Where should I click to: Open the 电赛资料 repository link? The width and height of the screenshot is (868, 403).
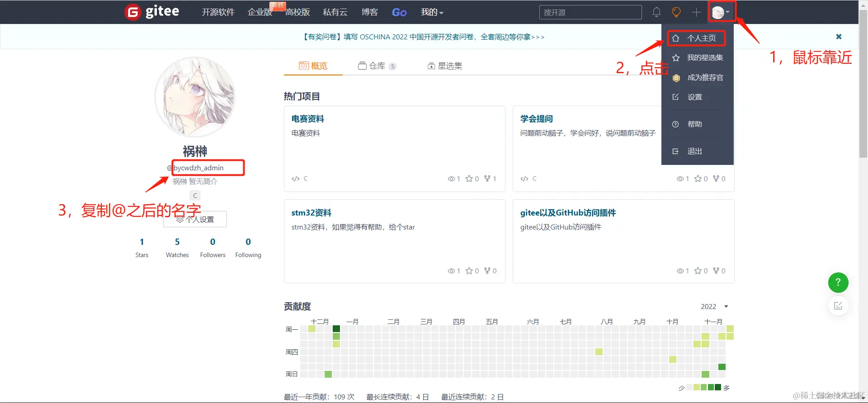click(307, 119)
